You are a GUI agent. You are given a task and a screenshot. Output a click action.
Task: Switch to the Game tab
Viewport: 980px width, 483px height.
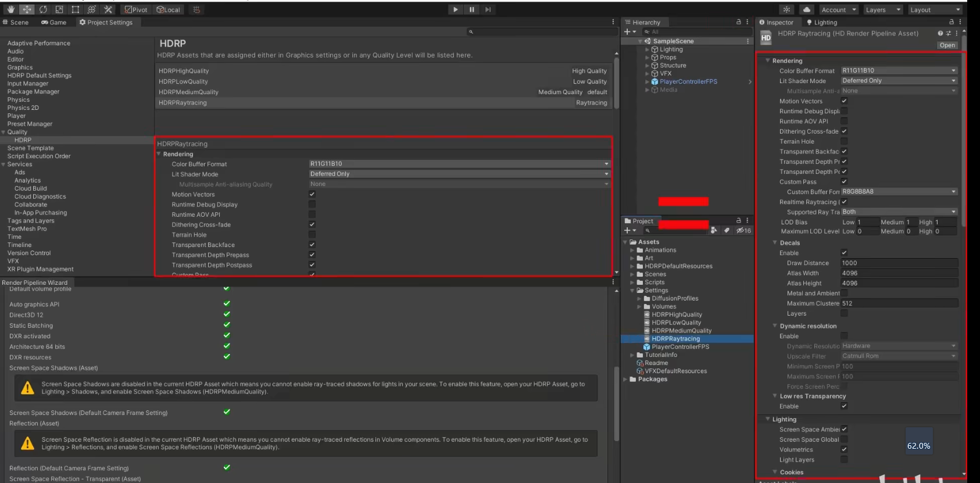pos(54,22)
